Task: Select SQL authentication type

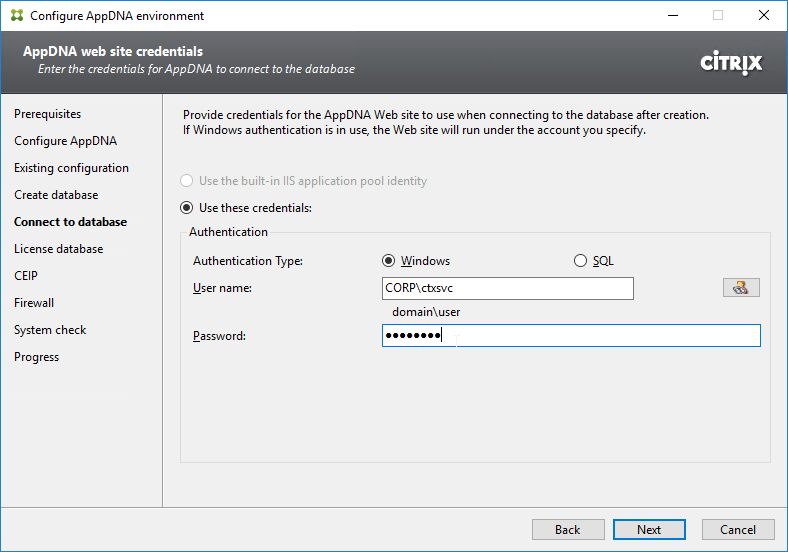Action: click(x=594, y=261)
